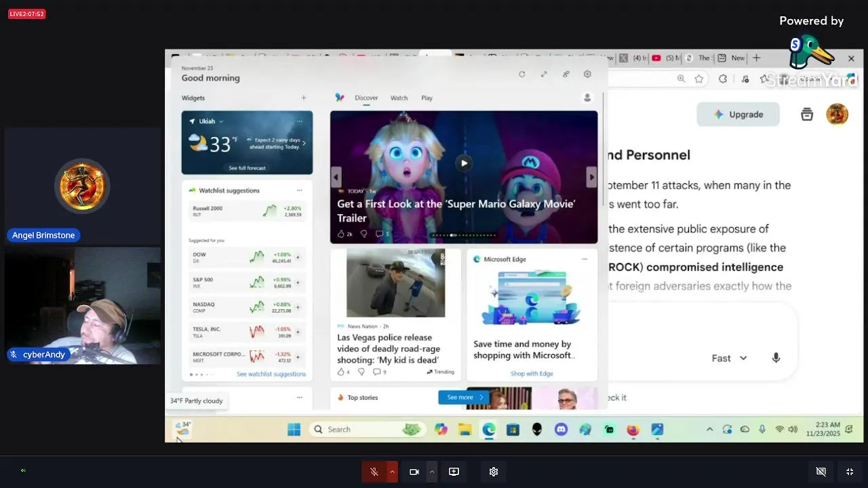Add DOW to watchlist
This screenshot has width=868, height=488.
298,258
